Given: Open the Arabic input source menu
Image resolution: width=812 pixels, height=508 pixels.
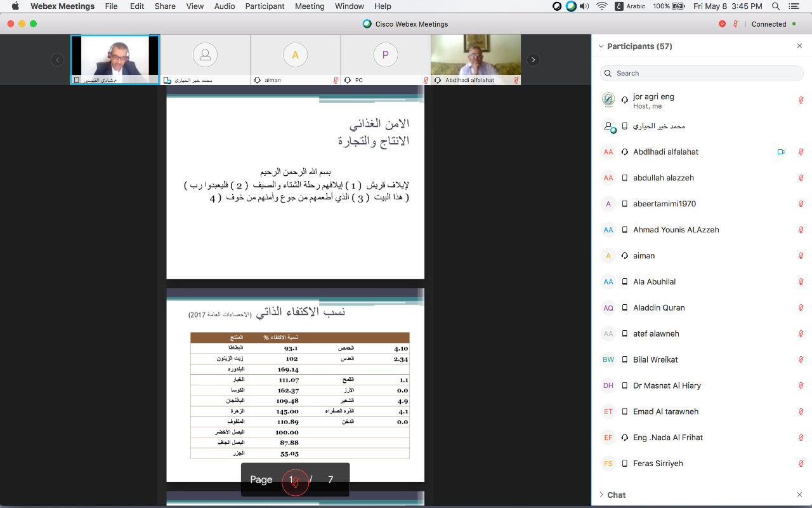Looking at the screenshot, I should point(629,6).
